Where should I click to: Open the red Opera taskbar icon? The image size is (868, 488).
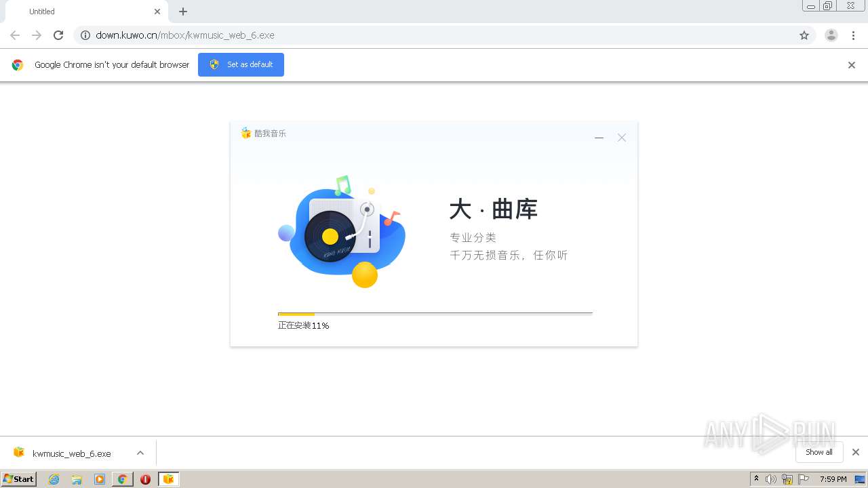tap(145, 479)
